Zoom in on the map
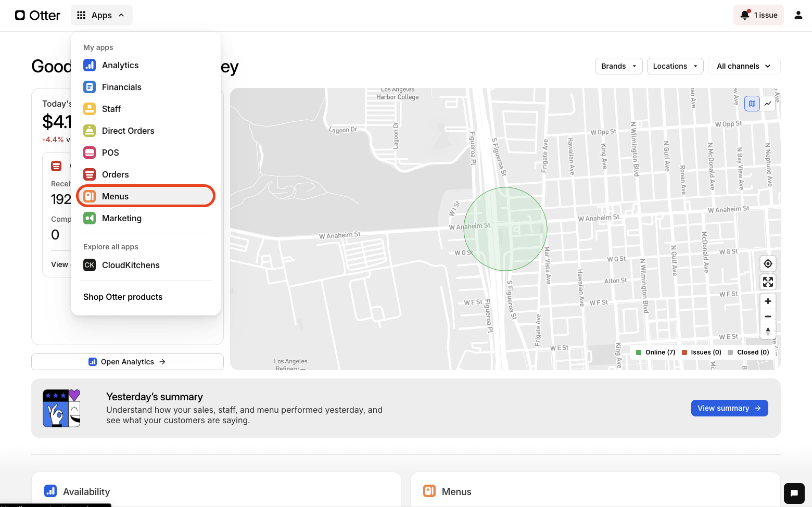 [768, 301]
